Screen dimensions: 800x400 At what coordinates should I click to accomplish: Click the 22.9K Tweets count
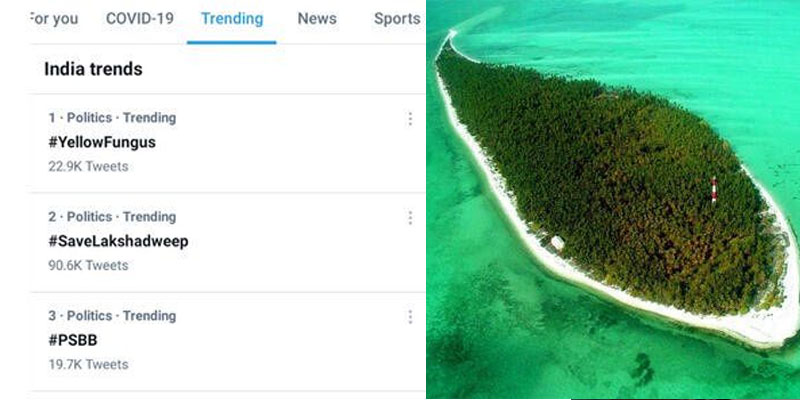pos(88,166)
